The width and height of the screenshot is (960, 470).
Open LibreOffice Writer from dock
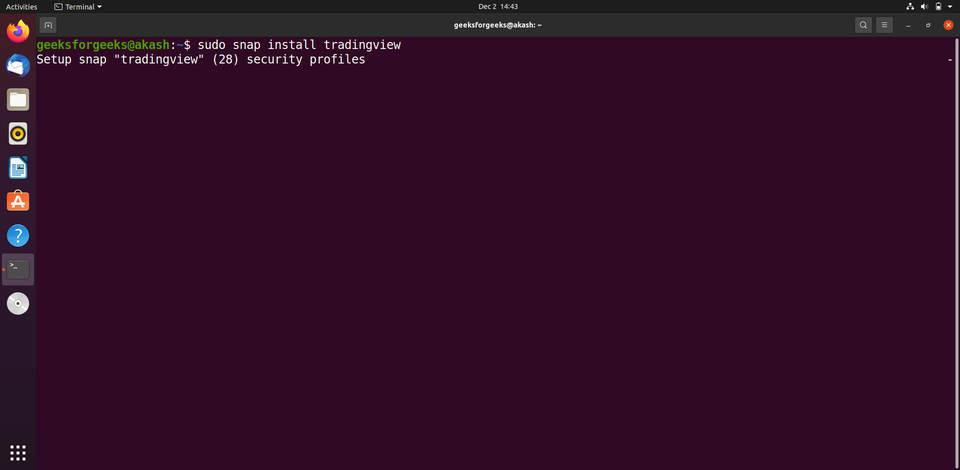point(18,167)
